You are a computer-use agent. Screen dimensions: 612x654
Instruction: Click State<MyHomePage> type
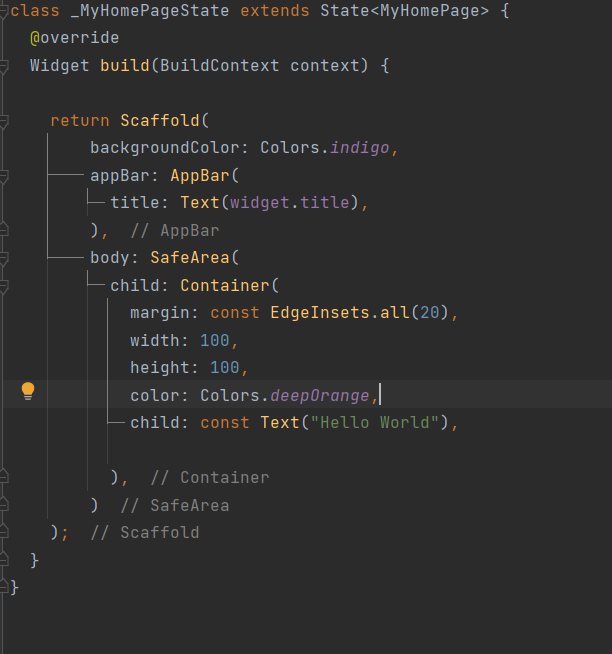404,11
